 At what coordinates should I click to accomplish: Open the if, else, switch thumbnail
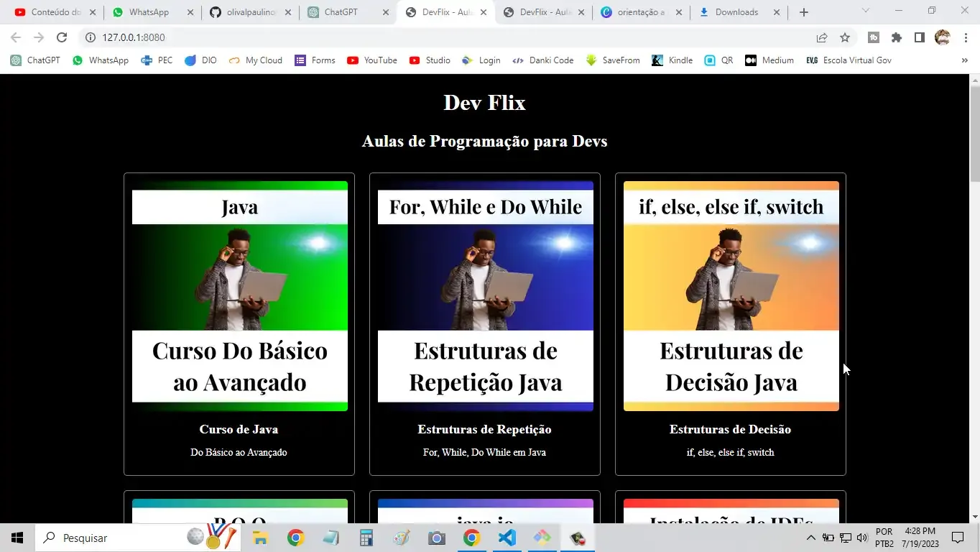(x=731, y=296)
